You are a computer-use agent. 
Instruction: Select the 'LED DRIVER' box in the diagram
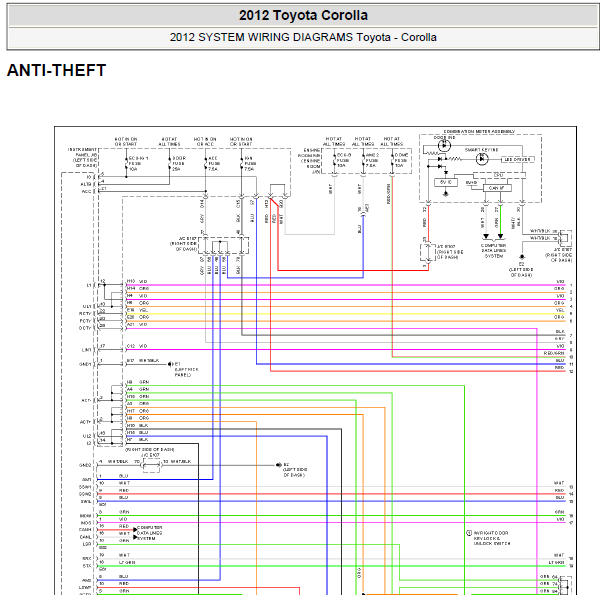[517, 159]
